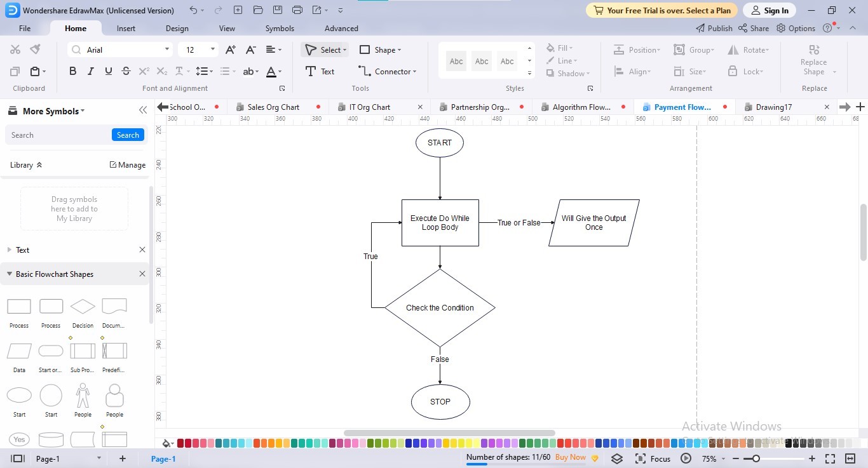Click Manage in Library
868x468 pixels.
click(x=128, y=164)
